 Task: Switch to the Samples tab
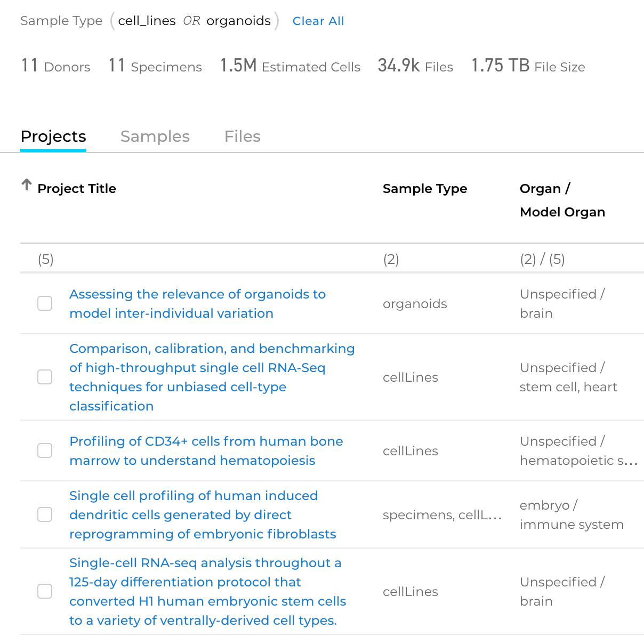coord(155,136)
